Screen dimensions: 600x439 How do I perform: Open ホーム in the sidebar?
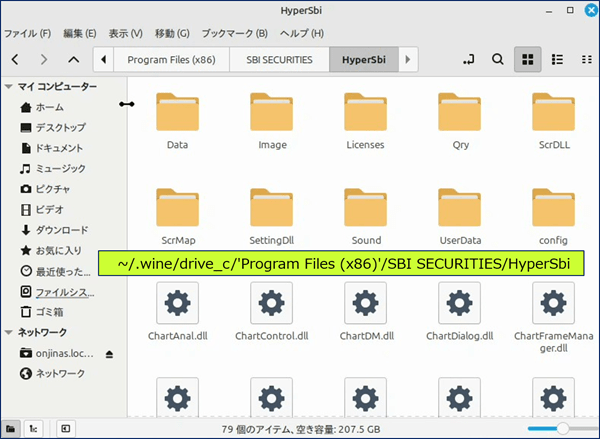coord(41,107)
